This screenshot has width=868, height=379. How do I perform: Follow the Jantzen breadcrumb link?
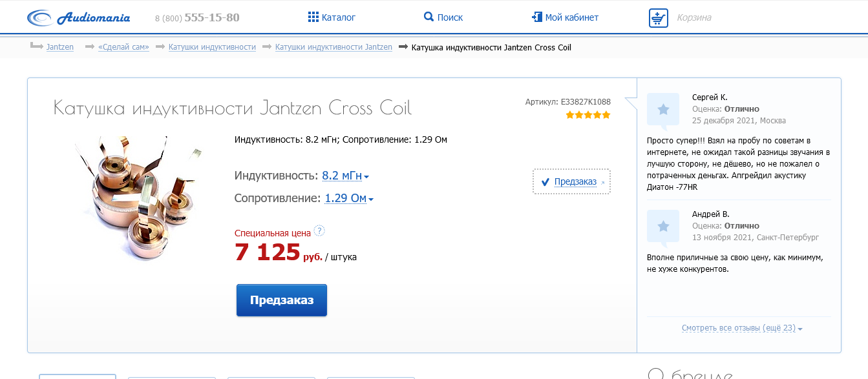60,47
